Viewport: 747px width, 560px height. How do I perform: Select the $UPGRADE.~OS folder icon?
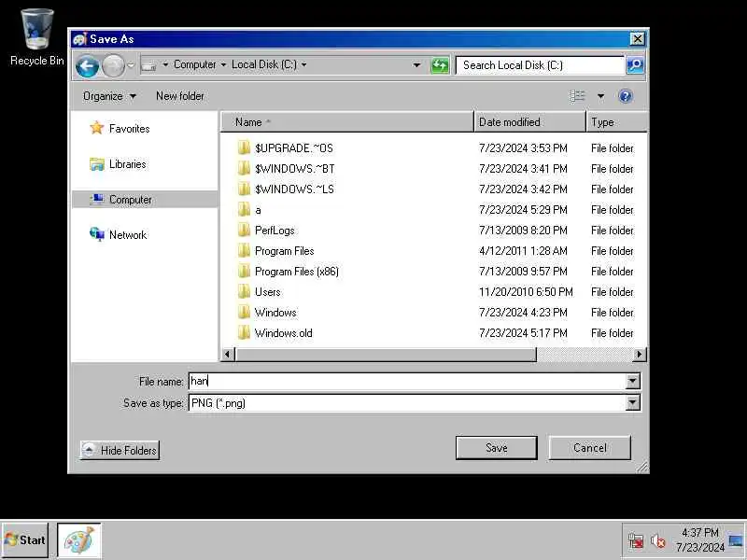pos(244,148)
